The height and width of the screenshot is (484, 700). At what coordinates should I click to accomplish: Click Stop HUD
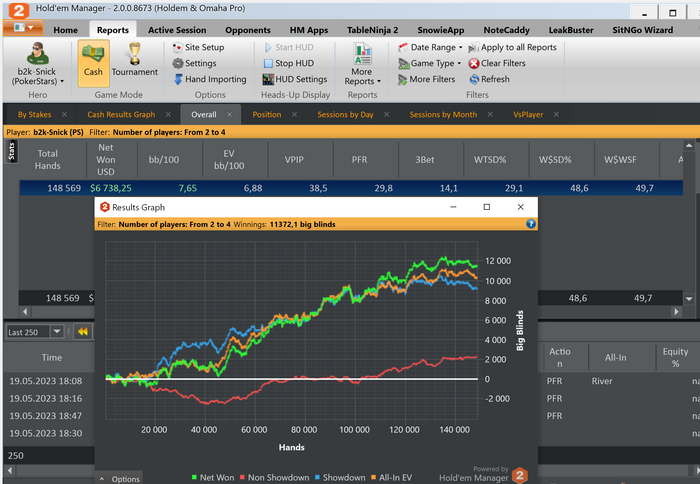click(289, 63)
